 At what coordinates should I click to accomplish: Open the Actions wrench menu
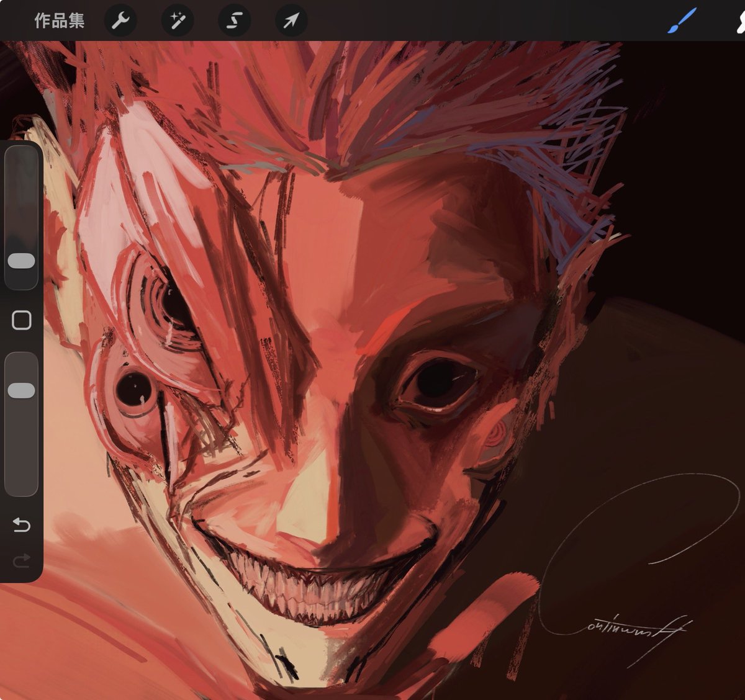point(120,21)
